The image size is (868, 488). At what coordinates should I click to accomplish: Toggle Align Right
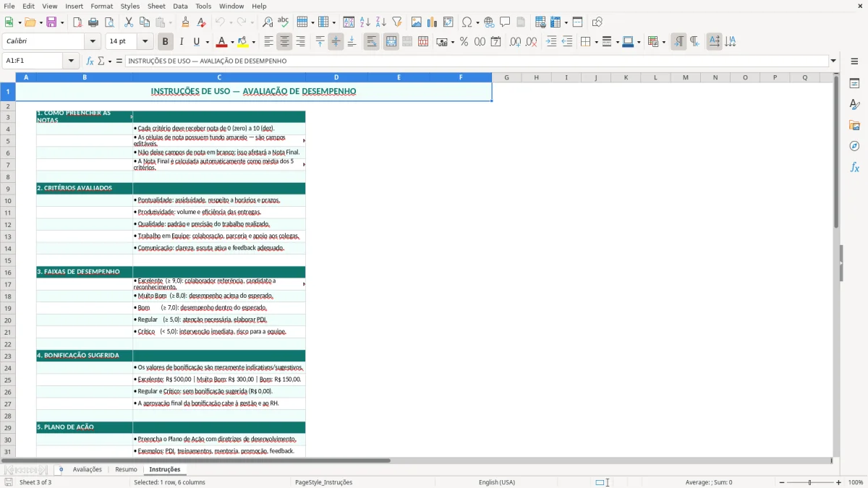[301, 42]
